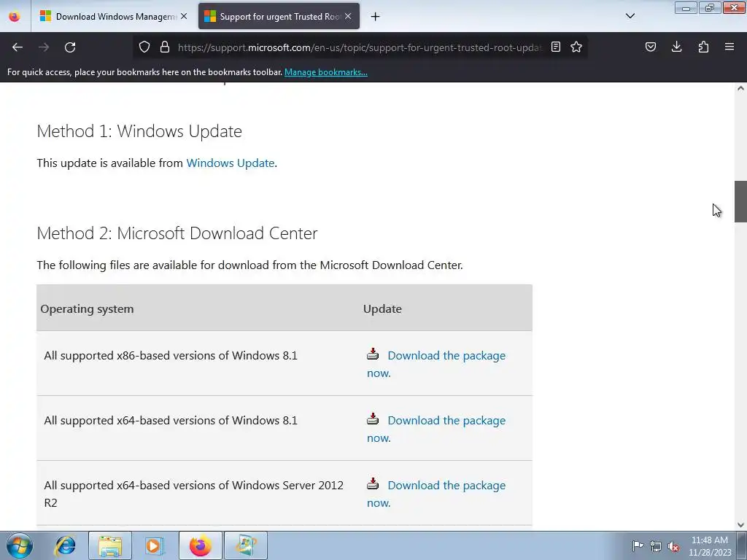
Task: List all tabs dropdown arrow
Action: coord(630,16)
